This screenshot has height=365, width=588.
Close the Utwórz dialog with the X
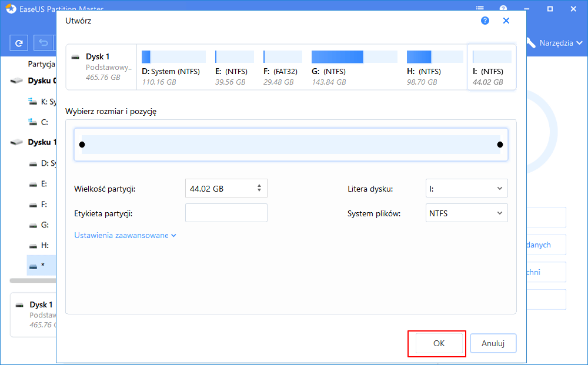coord(506,21)
